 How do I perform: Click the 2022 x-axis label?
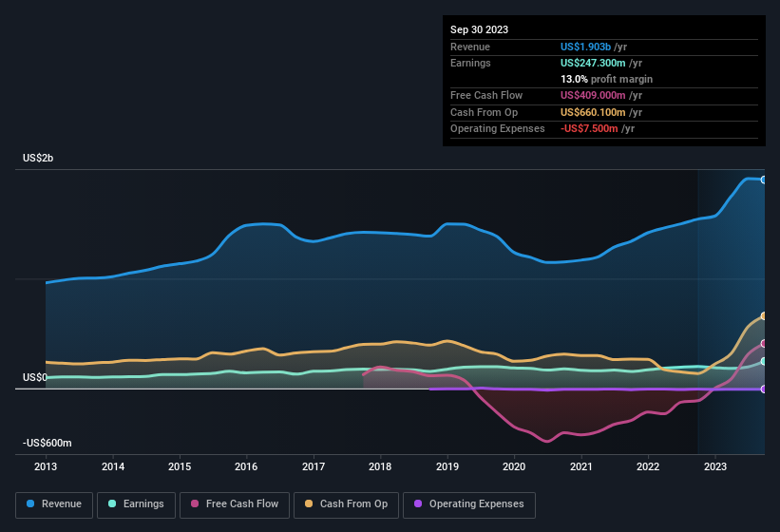[648, 466]
